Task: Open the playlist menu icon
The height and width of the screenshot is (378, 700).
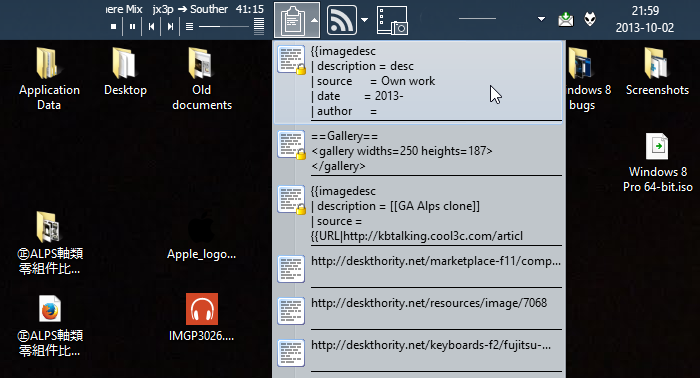Action: (x=189, y=27)
